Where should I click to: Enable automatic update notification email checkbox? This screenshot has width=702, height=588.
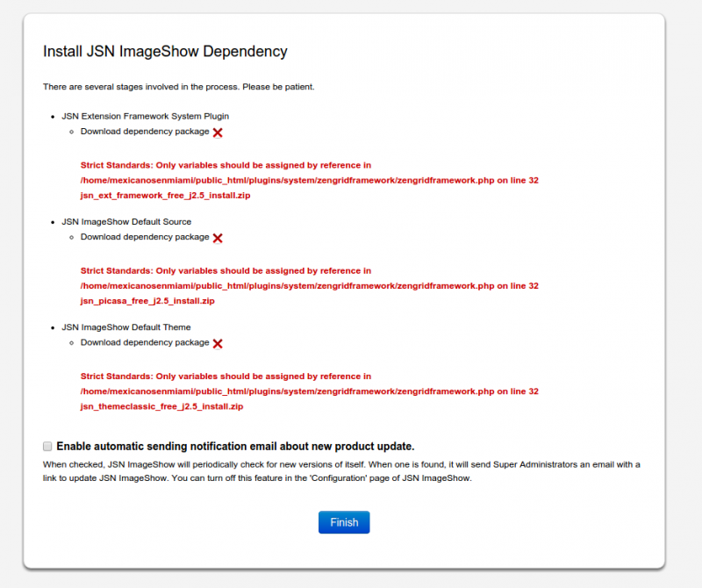click(47, 446)
